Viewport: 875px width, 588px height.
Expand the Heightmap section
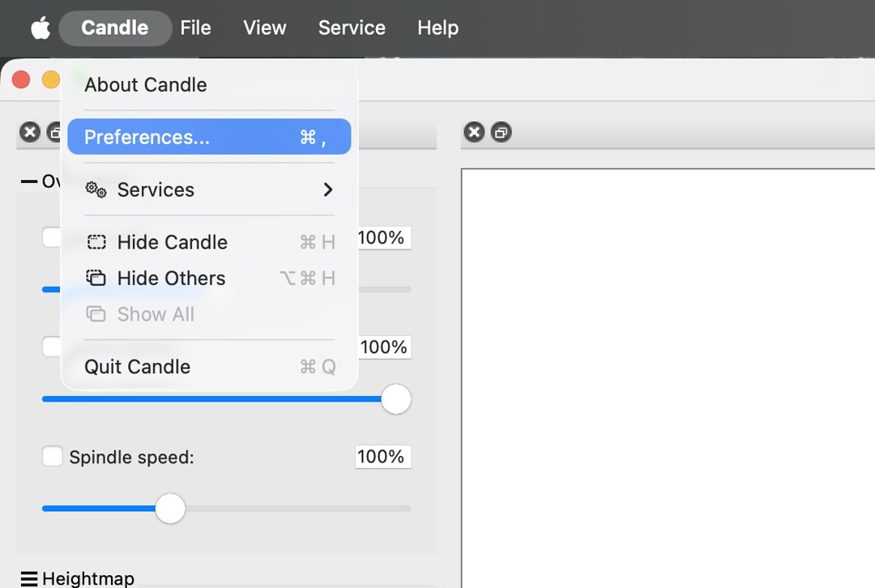pyautogui.click(x=29, y=578)
